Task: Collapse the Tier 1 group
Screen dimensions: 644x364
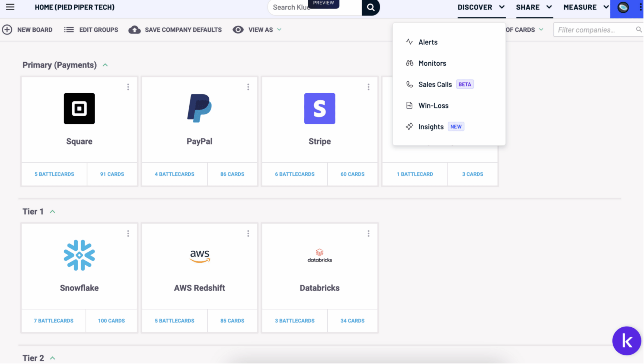Action: pyautogui.click(x=53, y=212)
